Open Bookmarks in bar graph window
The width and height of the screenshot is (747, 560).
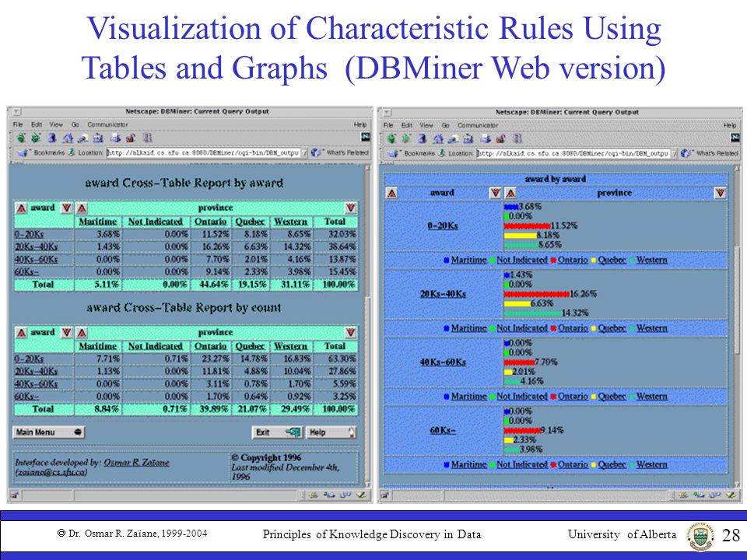tap(411, 153)
